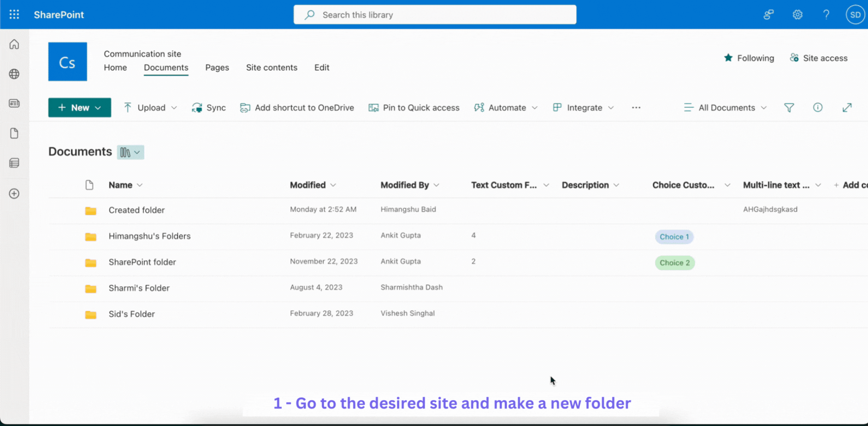
Task: Click the Himangshu's Folders folder icon
Action: (91, 237)
